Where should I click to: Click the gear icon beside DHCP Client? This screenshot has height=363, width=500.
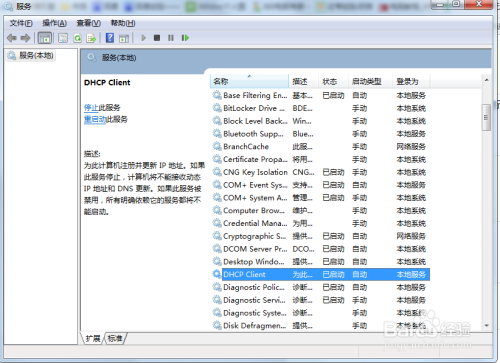(217, 274)
